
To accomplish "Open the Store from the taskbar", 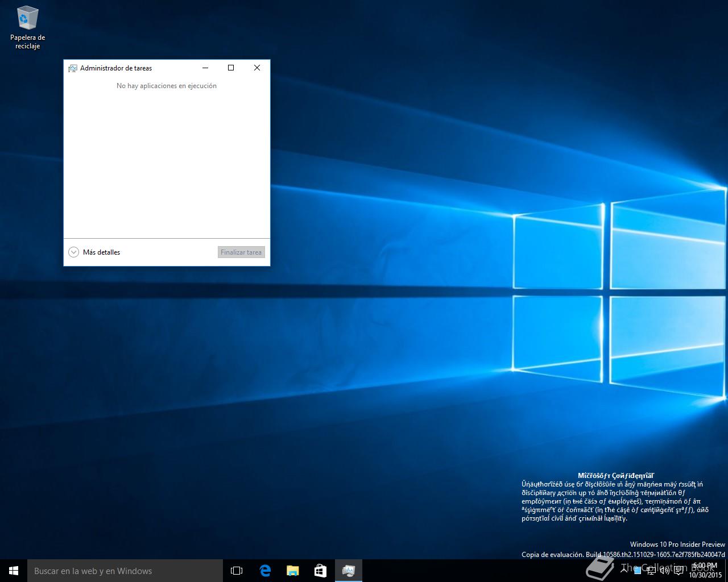I will click(321, 571).
